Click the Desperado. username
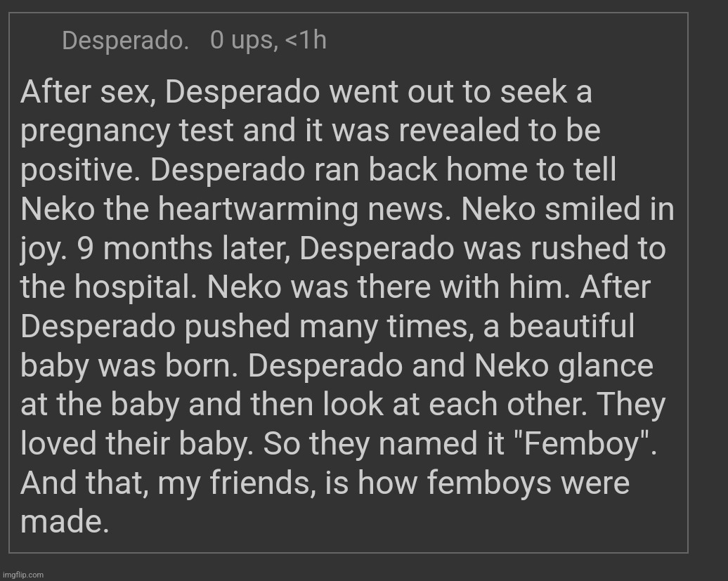 click(125, 41)
